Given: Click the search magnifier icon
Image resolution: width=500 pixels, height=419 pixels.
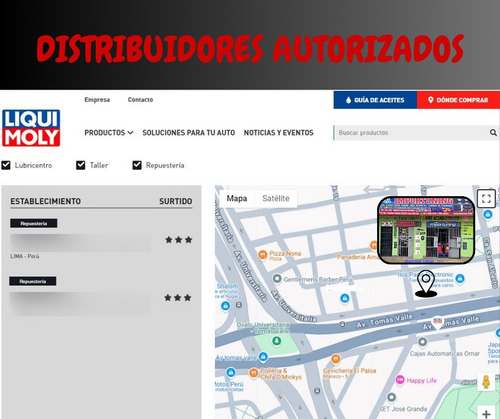Looking at the screenshot, I should pyautogui.click(x=493, y=133).
